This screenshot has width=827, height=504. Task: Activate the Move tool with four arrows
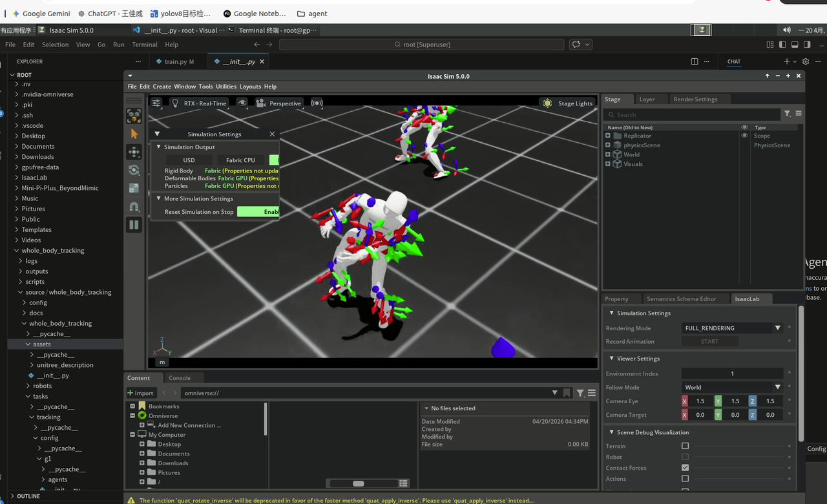coord(134,152)
